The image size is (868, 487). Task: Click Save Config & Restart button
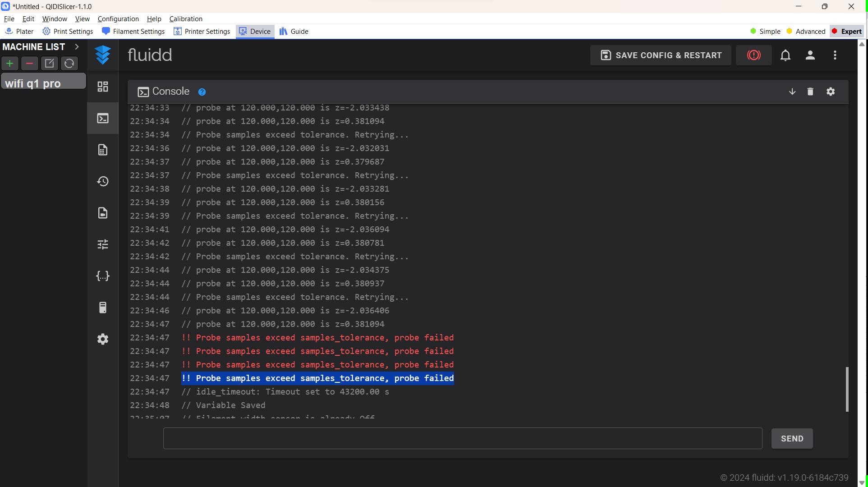(x=661, y=55)
